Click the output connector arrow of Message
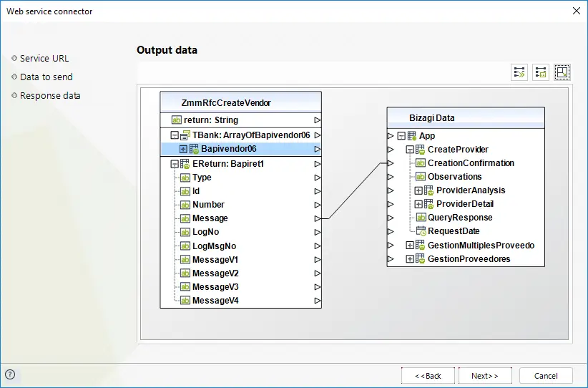Viewport: 588px width, 388px height. (318, 218)
